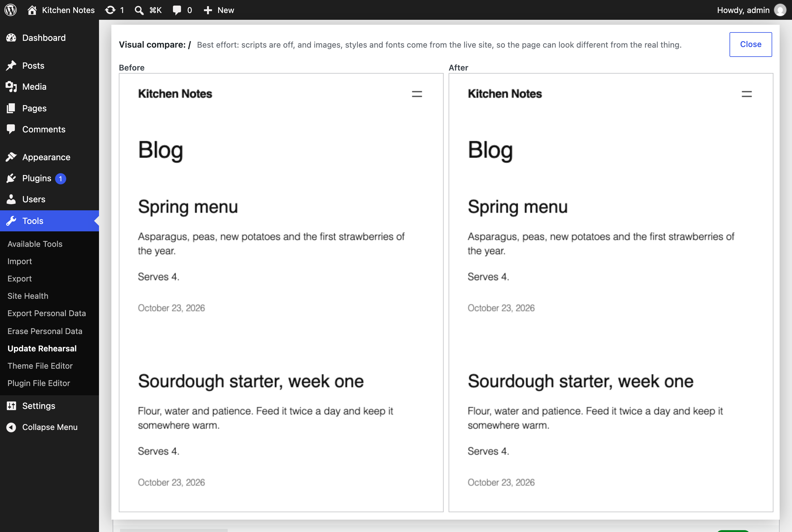This screenshot has height=532, width=792.
Task: Click the Tools wrench icon
Action: (11, 221)
